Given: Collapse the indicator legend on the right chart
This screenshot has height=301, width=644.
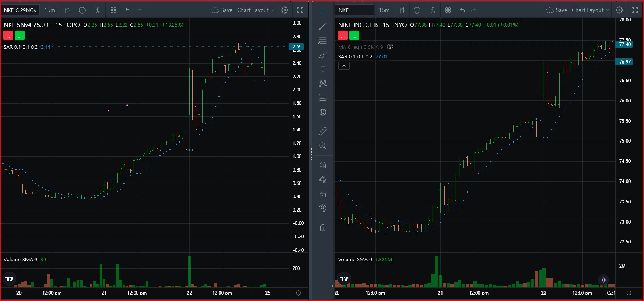Looking at the screenshot, I should click(x=344, y=66).
